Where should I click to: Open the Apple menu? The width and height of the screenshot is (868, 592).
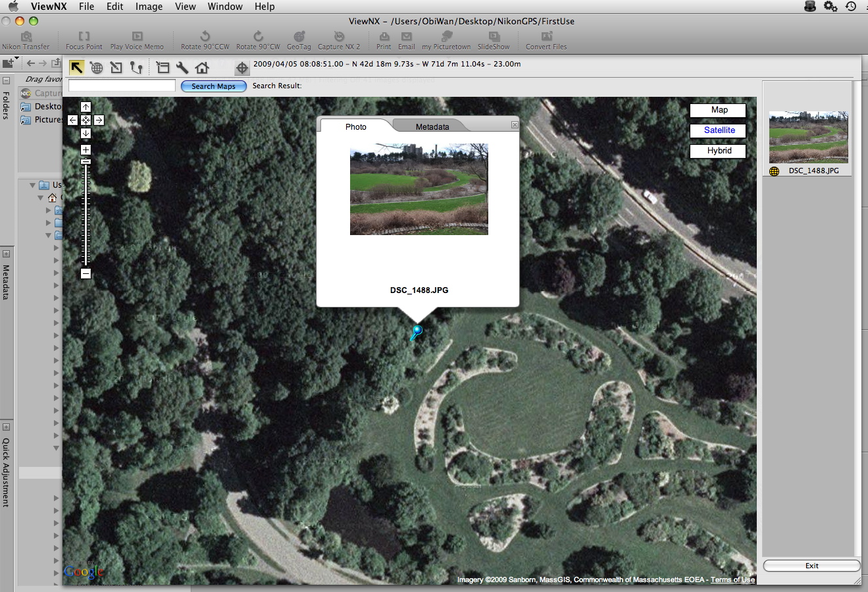13,7
